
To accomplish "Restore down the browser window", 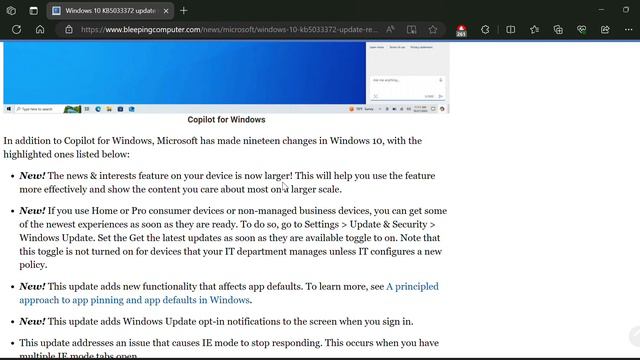I will (x=626, y=10).
